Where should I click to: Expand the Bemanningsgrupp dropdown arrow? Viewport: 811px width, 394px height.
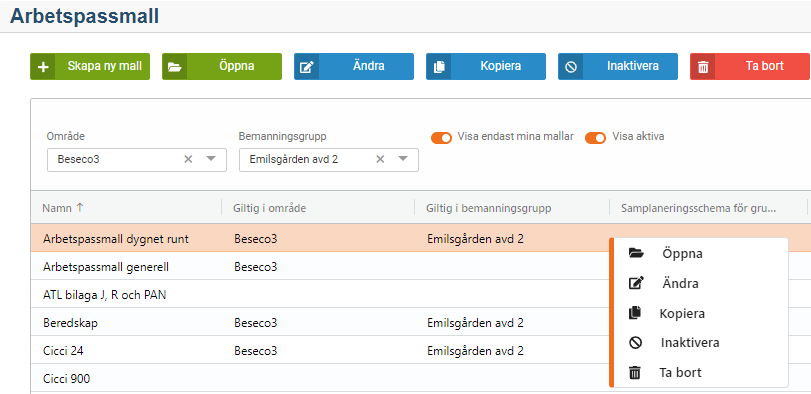[x=403, y=159]
